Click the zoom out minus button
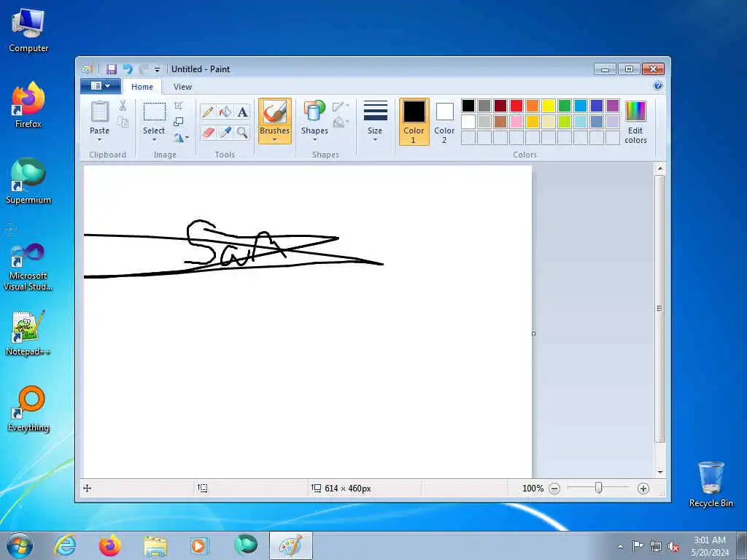Viewport: 747px width, 560px height. [x=554, y=489]
